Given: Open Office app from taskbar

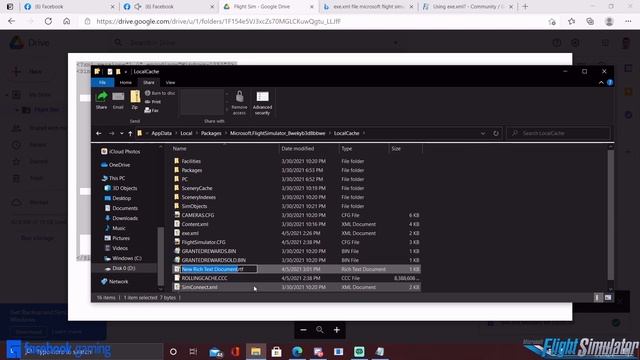Looking at the screenshot, I should pos(236,351).
